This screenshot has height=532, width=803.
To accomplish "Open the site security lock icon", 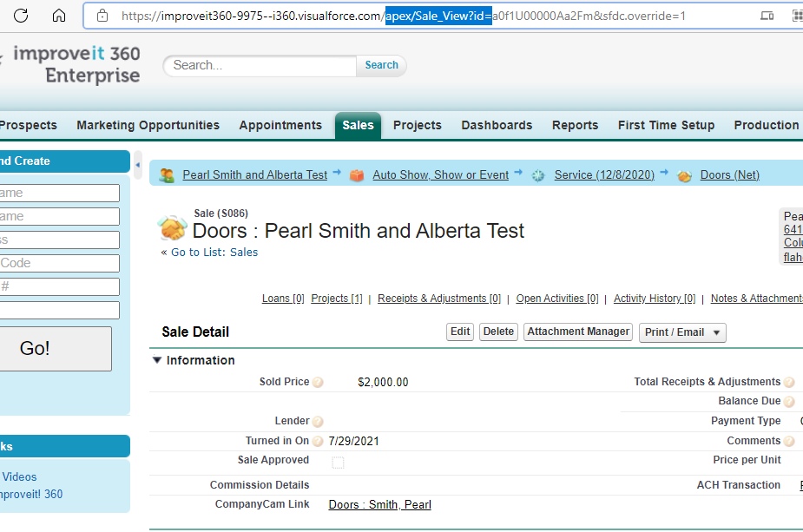I will tap(102, 16).
